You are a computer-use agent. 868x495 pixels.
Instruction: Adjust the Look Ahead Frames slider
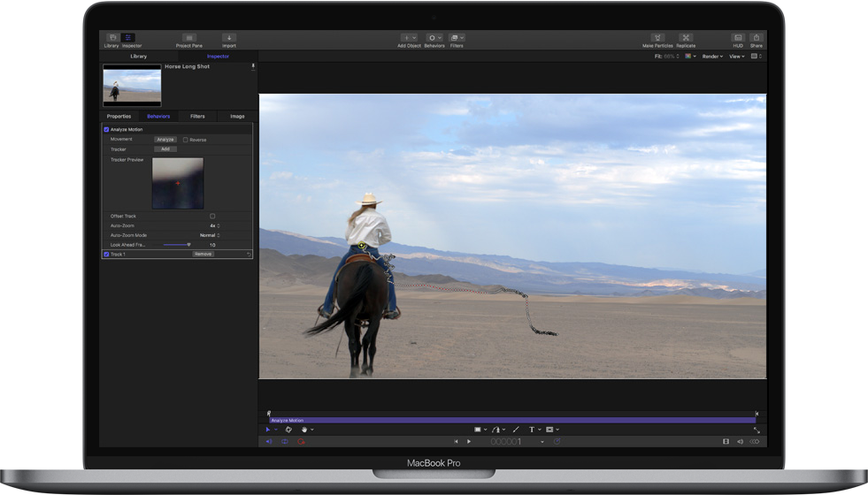188,245
